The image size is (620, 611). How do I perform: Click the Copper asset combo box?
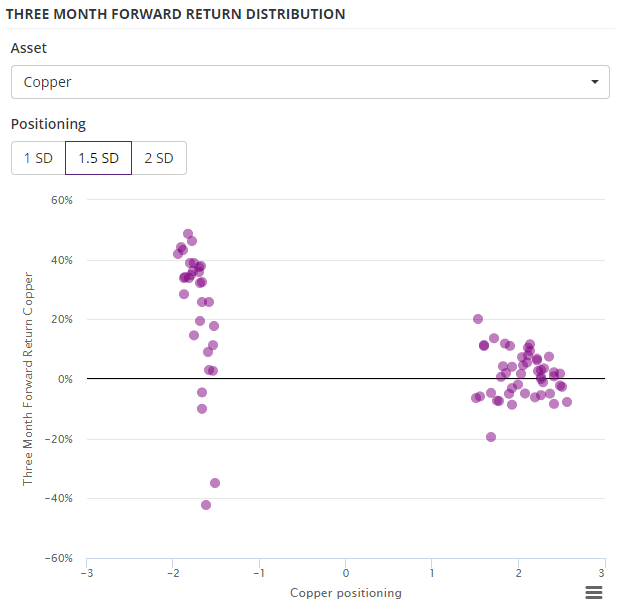coord(310,82)
